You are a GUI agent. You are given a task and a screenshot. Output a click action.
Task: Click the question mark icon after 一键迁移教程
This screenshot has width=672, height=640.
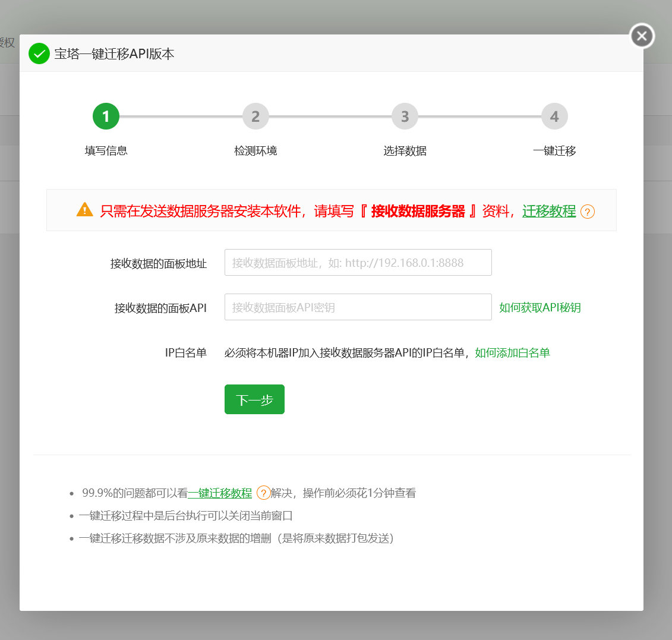[263, 493]
